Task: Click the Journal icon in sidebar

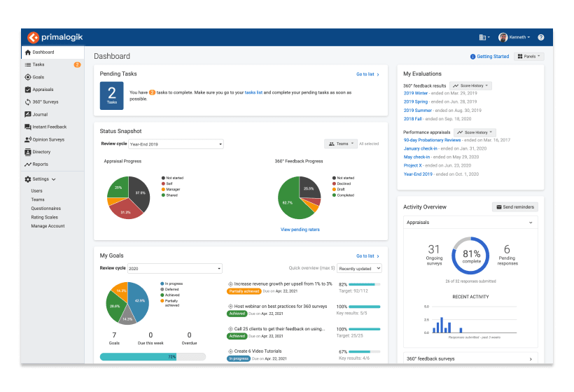Action: point(28,114)
